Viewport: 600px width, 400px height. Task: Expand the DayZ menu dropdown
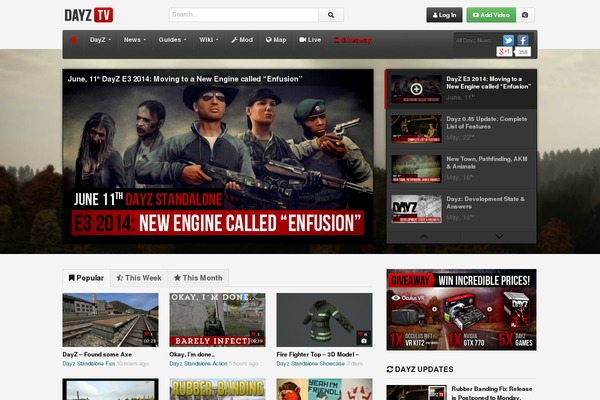[x=100, y=40]
